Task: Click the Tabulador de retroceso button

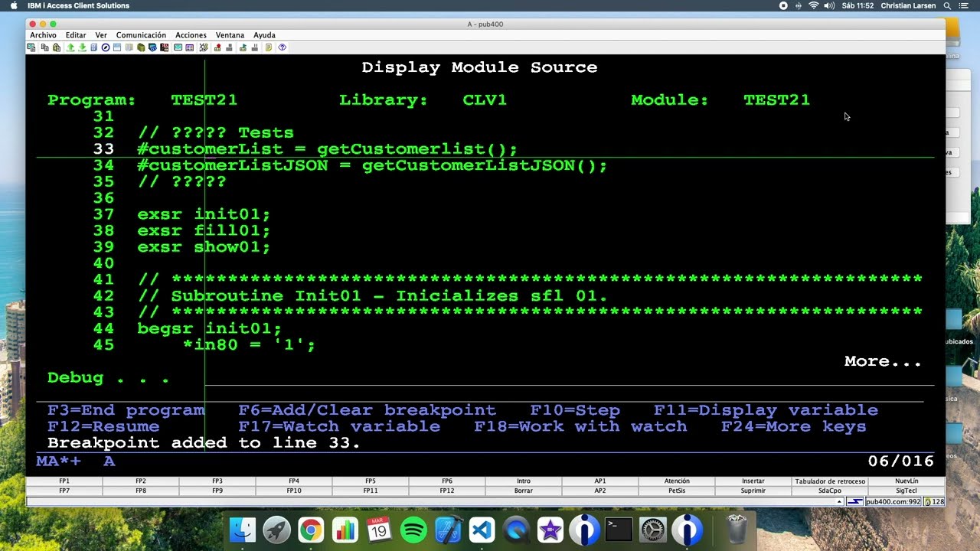Action: [x=830, y=481]
